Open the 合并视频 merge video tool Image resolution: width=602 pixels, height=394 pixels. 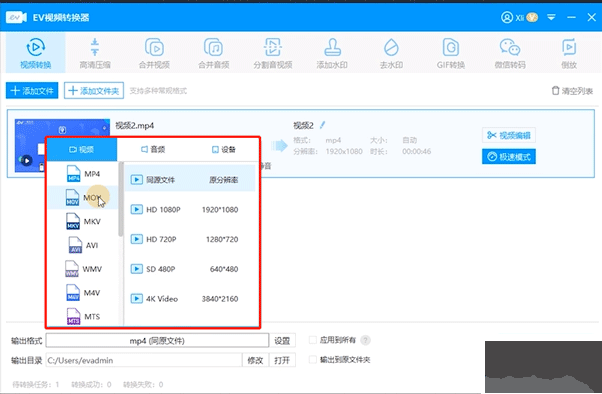tap(154, 53)
